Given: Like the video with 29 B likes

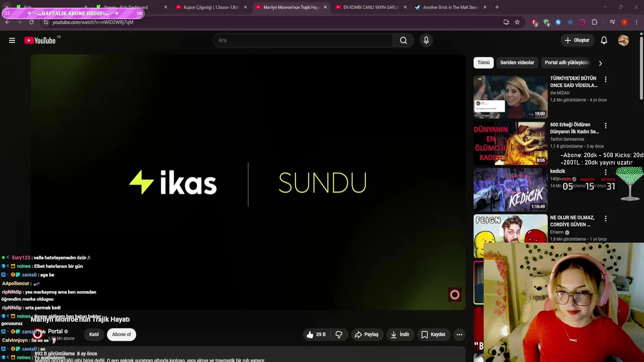Looking at the screenshot, I should click(x=316, y=334).
